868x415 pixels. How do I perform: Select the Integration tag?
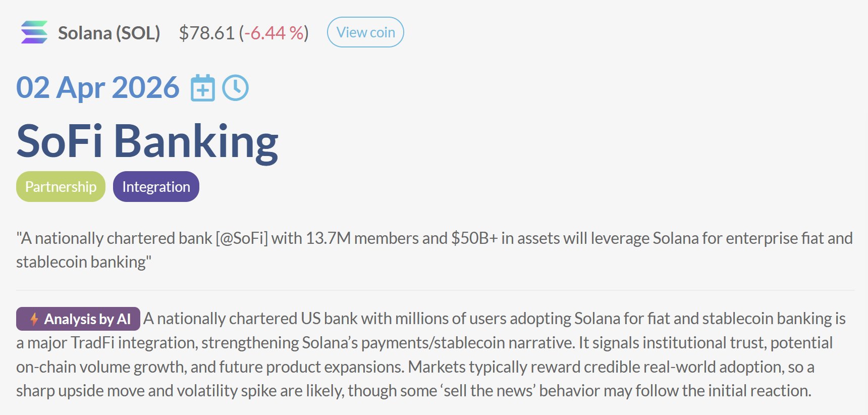point(156,187)
